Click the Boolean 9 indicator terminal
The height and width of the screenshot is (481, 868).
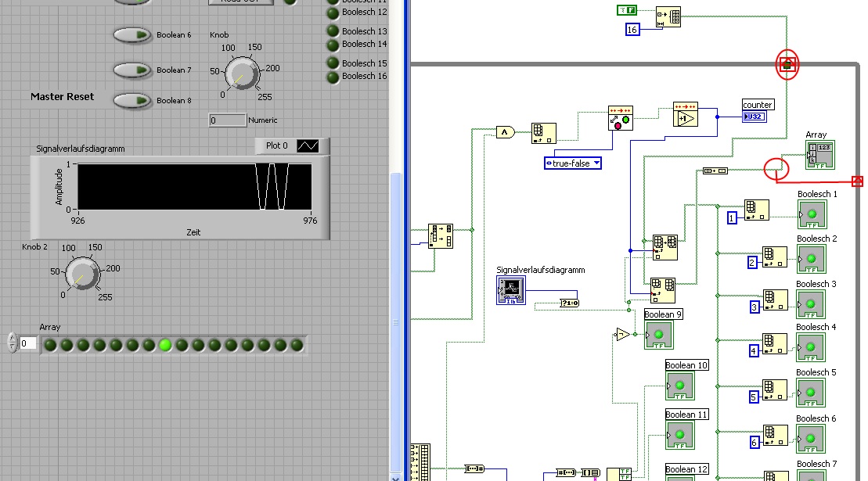[659, 335]
